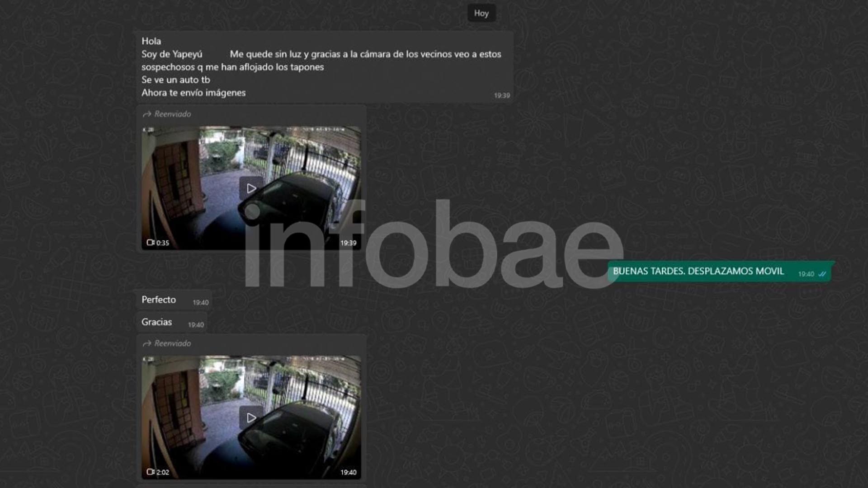
Task: Click the 19:40 timestamp beside 'Perfecto'
Action: click(x=201, y=303)
